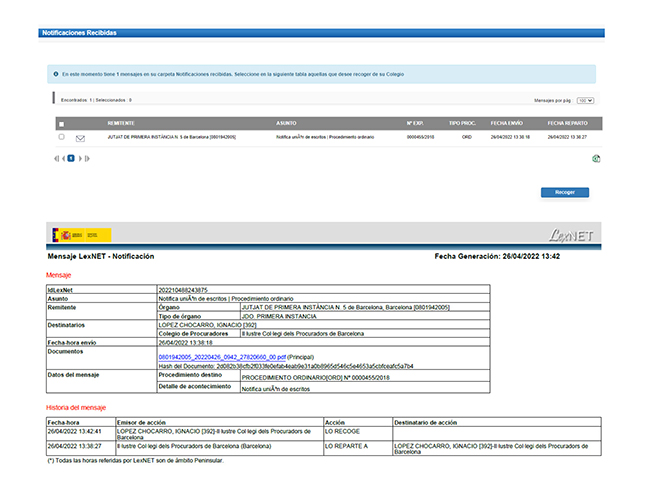Click the ORD procedure type cell
The image size is (657, 500).
click(x=467, y=137)
